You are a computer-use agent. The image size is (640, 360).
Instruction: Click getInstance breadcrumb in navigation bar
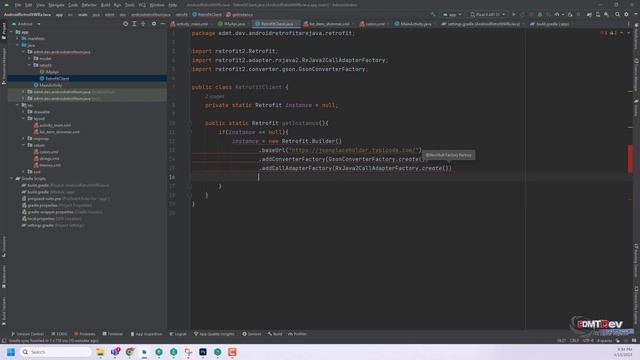[240, 14]
